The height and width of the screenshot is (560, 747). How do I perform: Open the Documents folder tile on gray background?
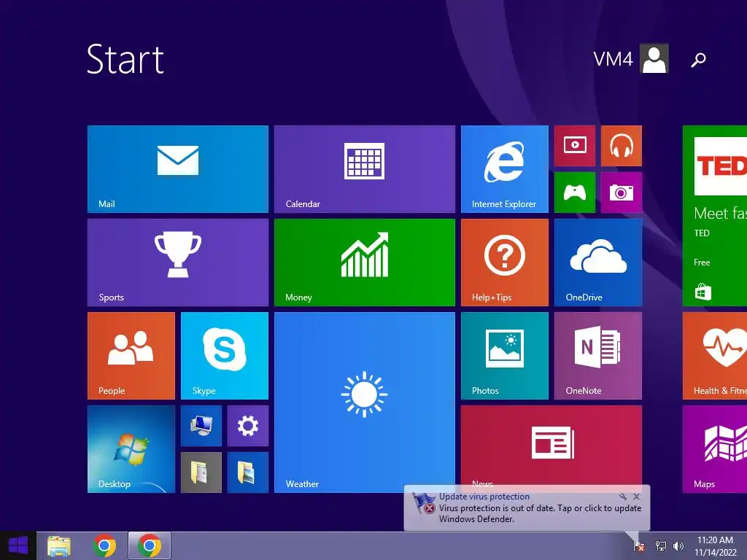pos(201,472)
